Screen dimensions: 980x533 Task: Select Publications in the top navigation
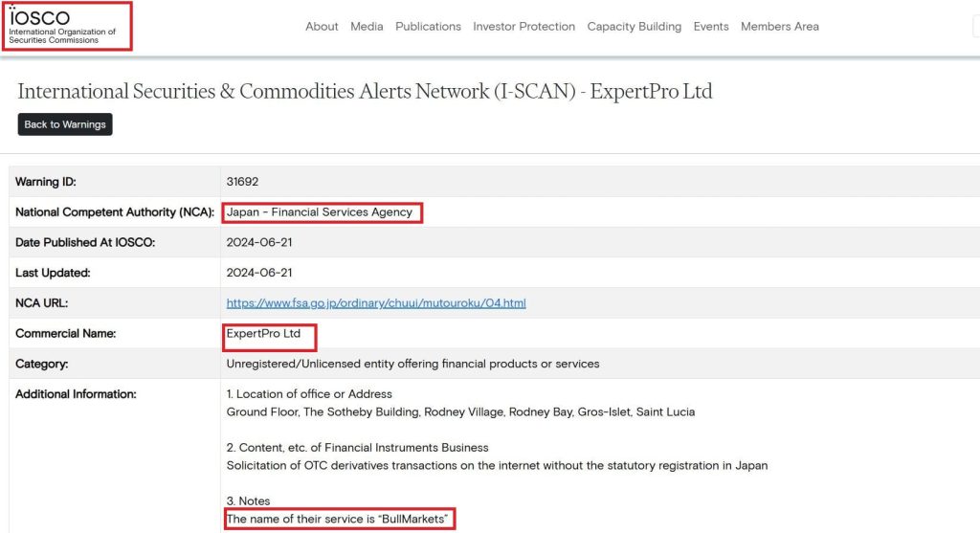pyautogui.click(x=428, y=27)
